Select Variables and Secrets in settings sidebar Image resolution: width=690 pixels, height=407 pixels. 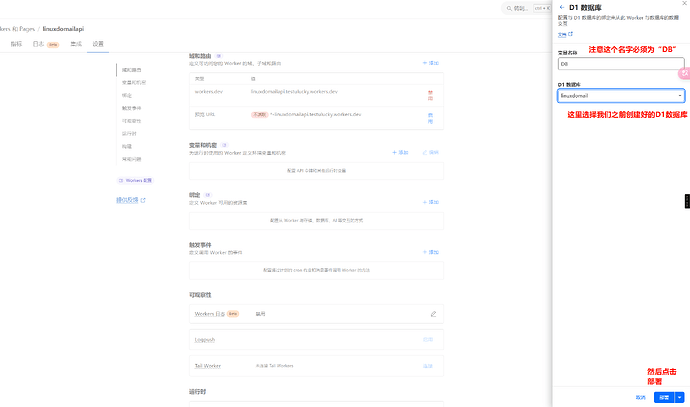click(x=134, y=83)
